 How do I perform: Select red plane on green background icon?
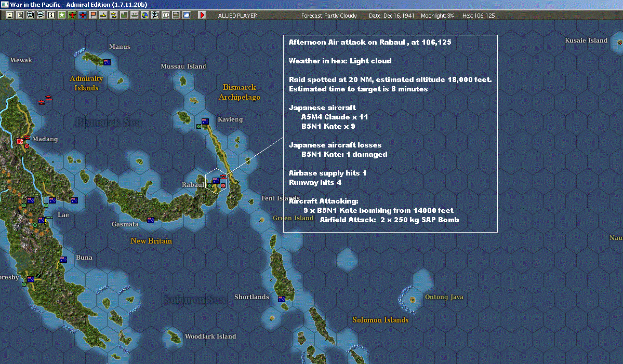point(72,15)
